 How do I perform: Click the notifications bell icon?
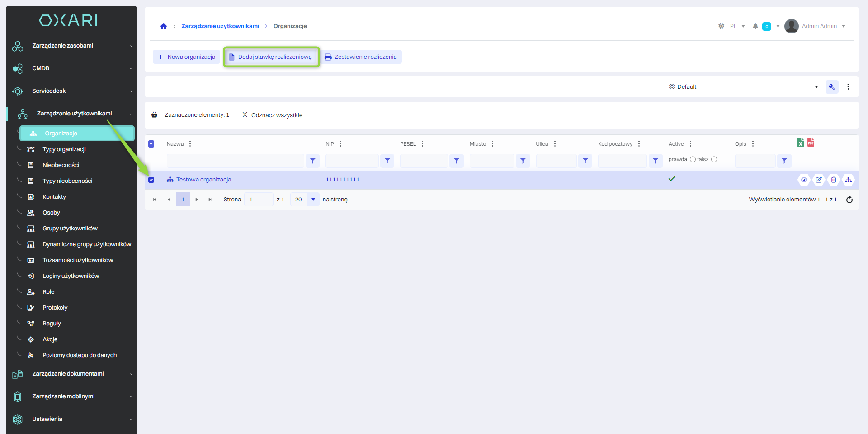(x=755, y=26)
